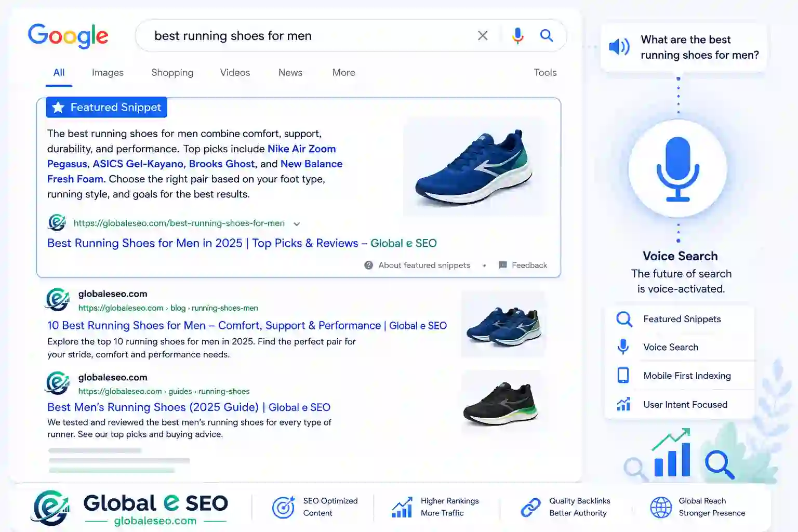Click the Tools button
This screenshot has width=798, height=532.
(545, 73)
